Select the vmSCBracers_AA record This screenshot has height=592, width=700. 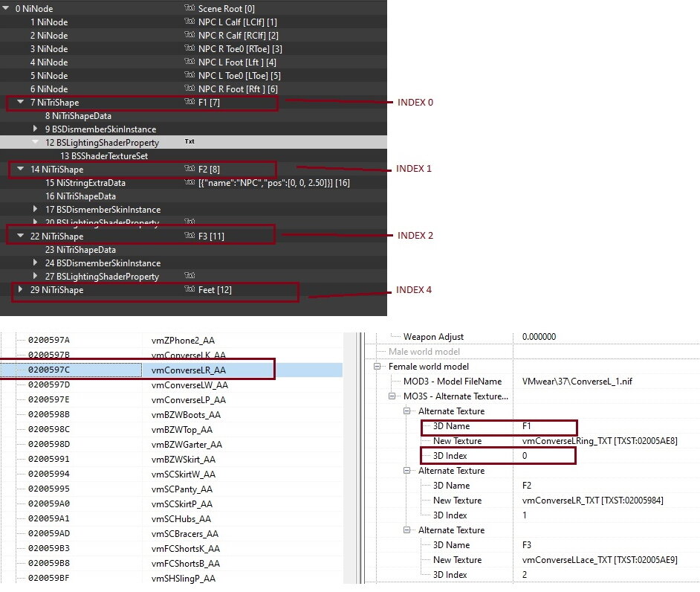pos(172,533)
